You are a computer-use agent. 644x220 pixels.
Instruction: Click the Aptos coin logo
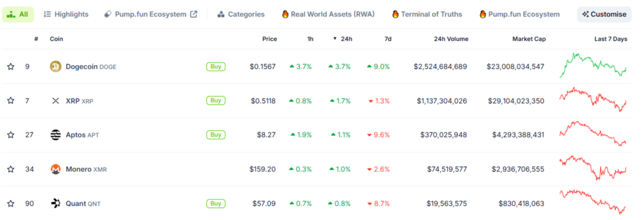coord(56,135)
